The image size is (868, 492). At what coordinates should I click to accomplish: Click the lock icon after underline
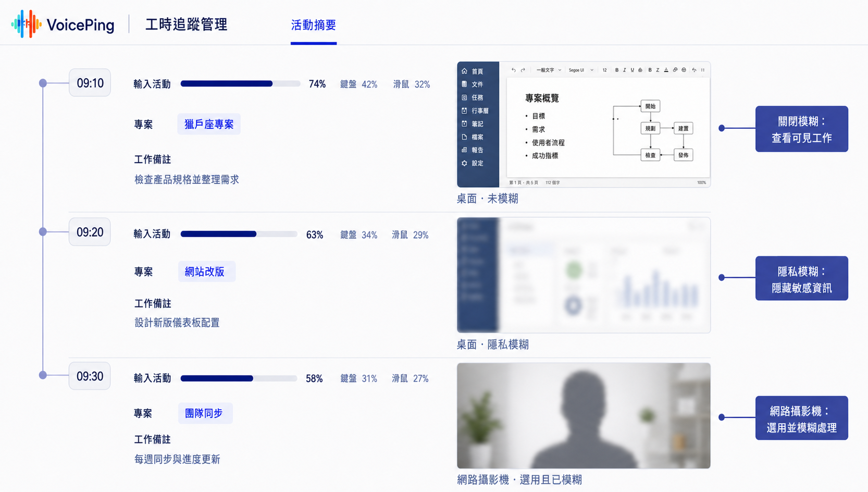point(640,70)
